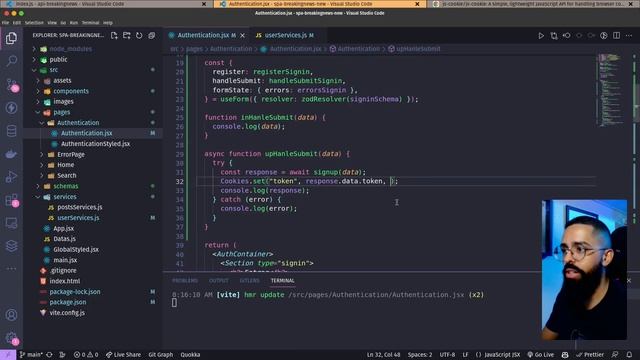This screenshot has height=360, width=640.
Task: Switch to the GITLENS panel tab
Action: coord(249,280)
